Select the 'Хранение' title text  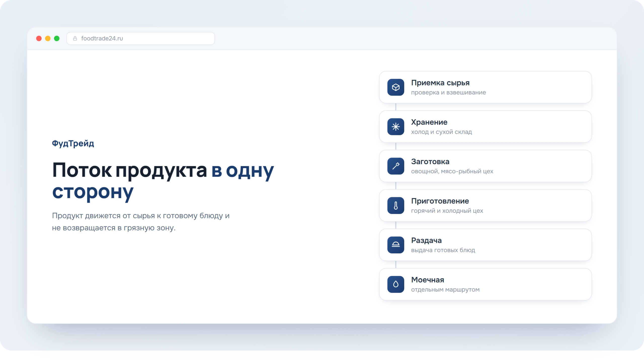(x=429, y=122)
